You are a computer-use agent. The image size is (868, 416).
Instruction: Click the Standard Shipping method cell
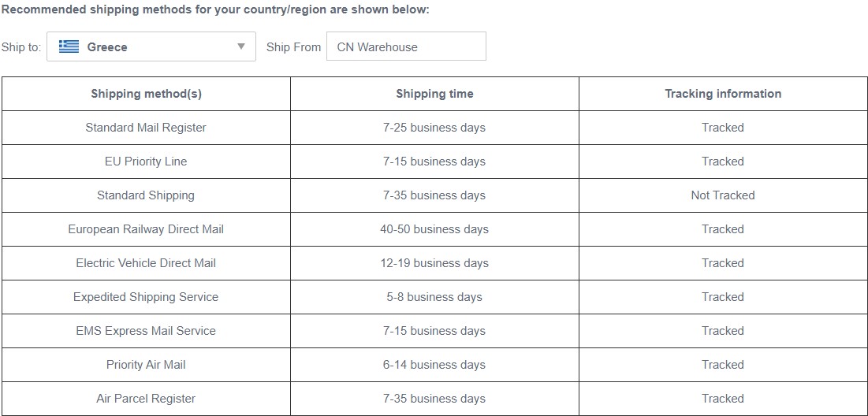[x=146, y=195]
